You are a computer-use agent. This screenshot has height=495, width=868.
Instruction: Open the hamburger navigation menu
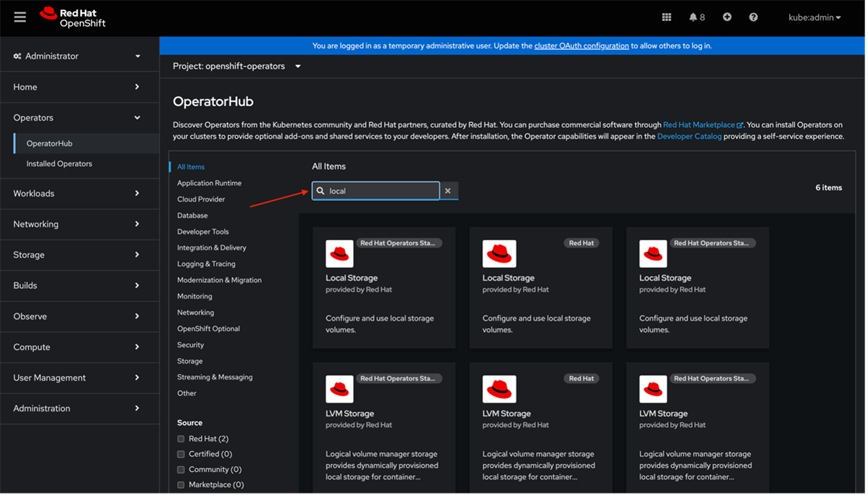click(x=20, y=17)
